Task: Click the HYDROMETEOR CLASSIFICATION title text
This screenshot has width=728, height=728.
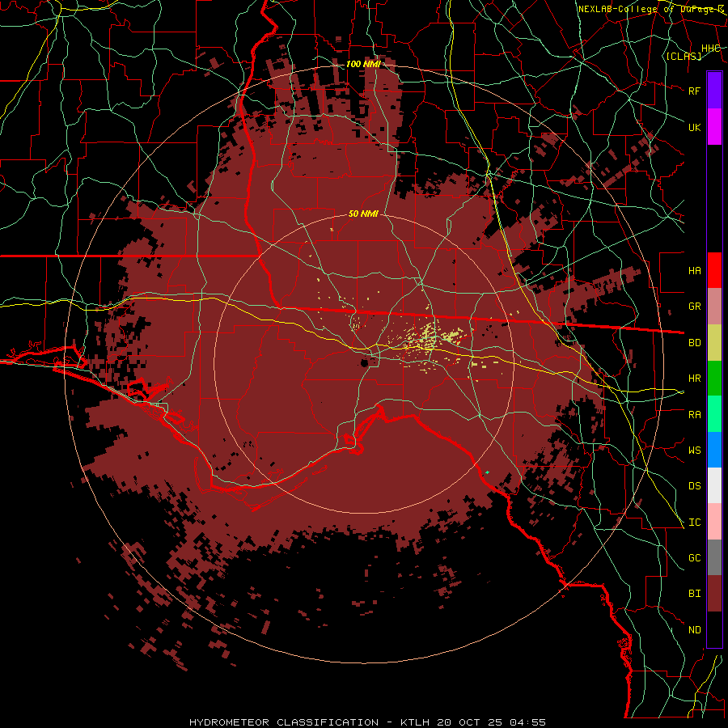Action: (284, 722)
